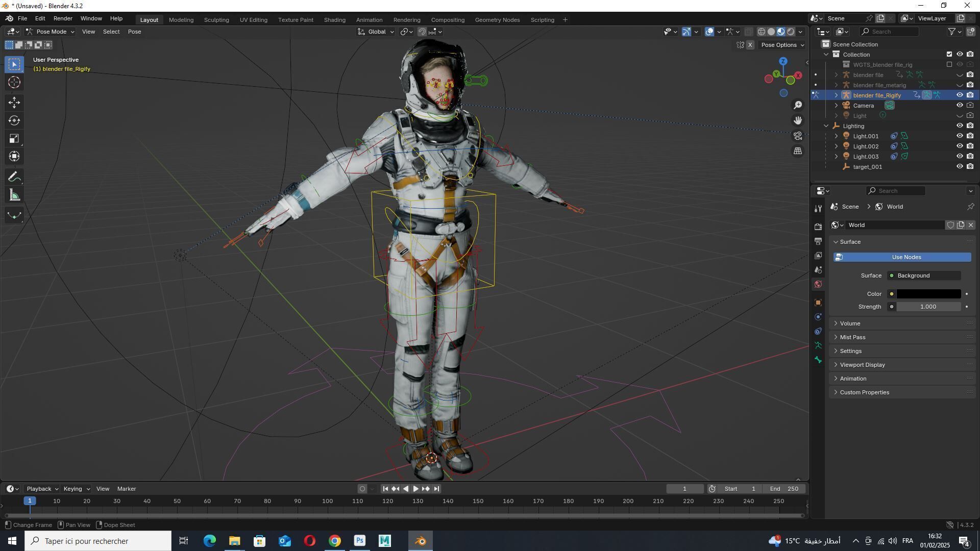Open the Output properties tab
Screen dimensions: 980x551
[818, 241]
